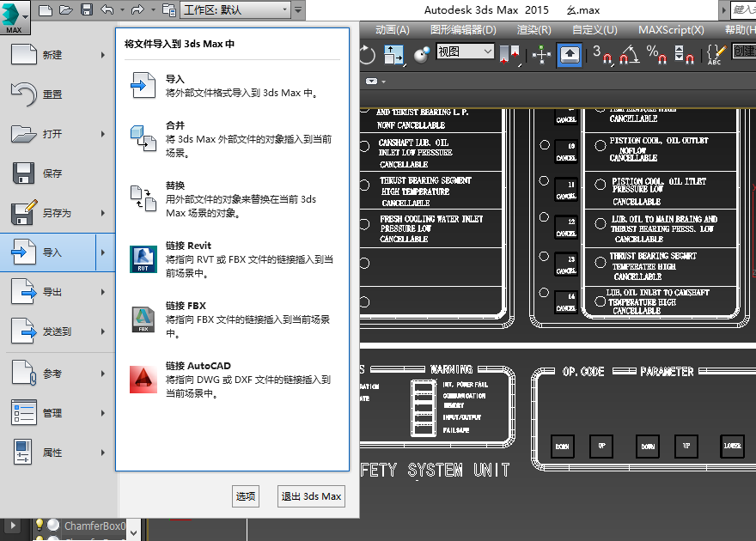756x541 pixels.
Task: Open the reference coordinate system dropdown
Action: [x=465, y=52]
